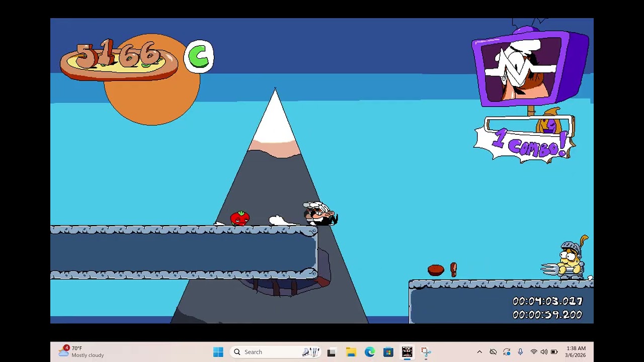The image size is (644, 362).
Task: Click the sync refresh tray icon
Action: tap(507, 352)
